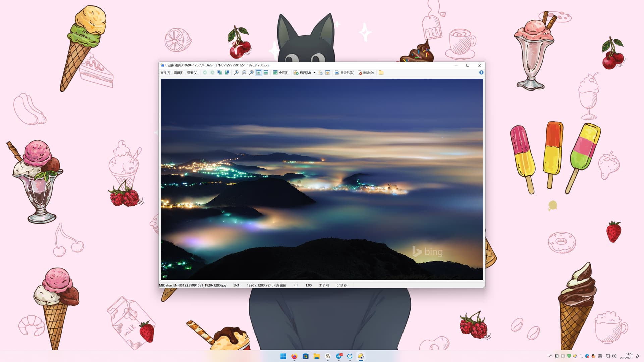The height and width of the screenshot is (362, 644).
Task: Click the 删除(D) delete button
Action: (x=366, y=73)
